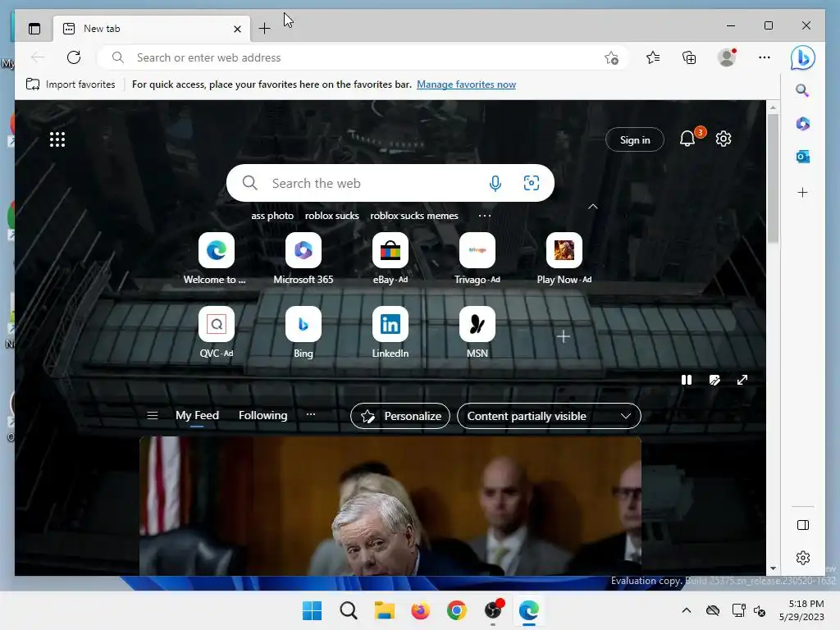The image size is (840, 630).
Task: Expand background to full view
Action: (x=742, y=380)
